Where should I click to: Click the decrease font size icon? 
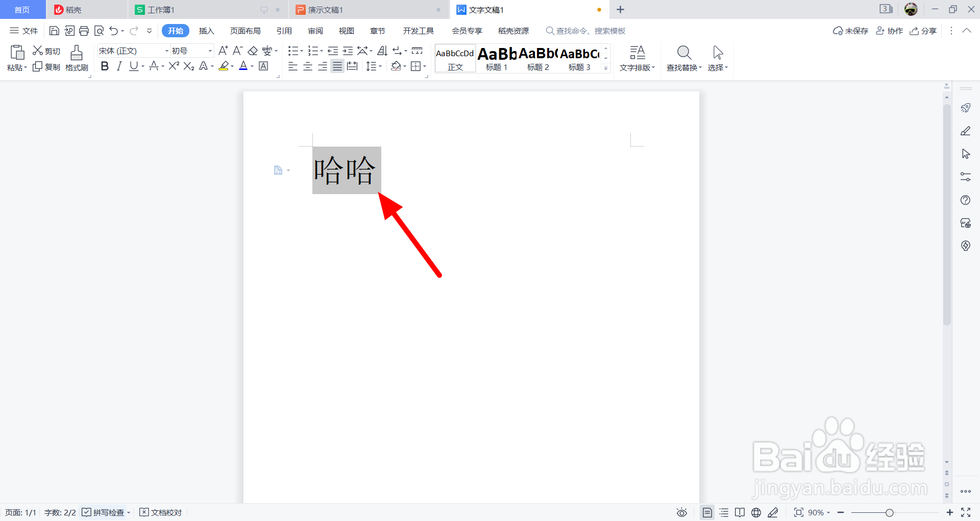[237, 51]
